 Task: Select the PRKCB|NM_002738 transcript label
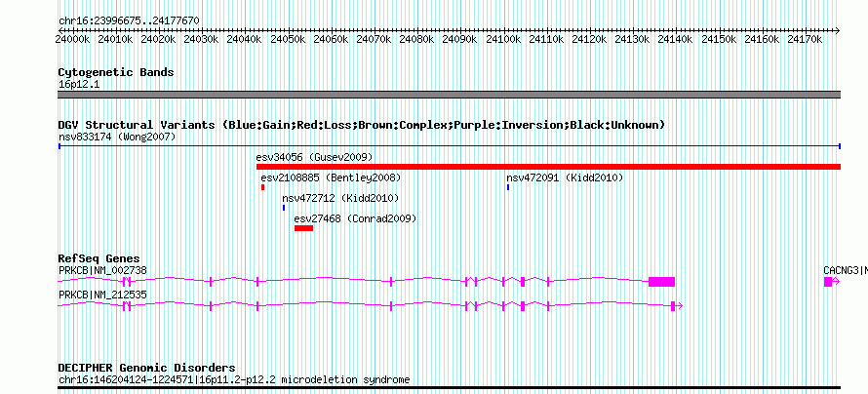coord(103,270)
